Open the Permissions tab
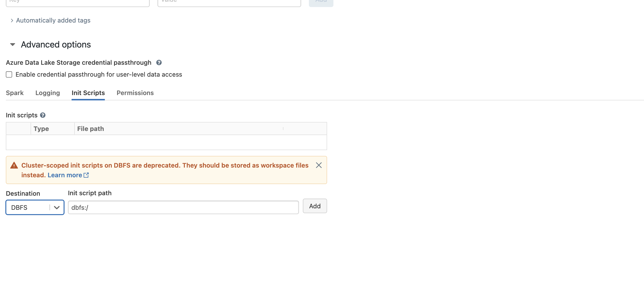Viewport: 644px width, 291px height. tap(135, 93)
